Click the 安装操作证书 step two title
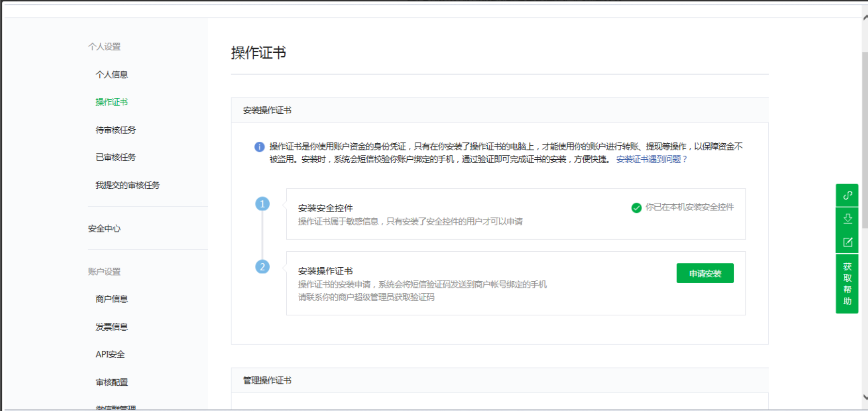868x411 pixels. point(325,271)
